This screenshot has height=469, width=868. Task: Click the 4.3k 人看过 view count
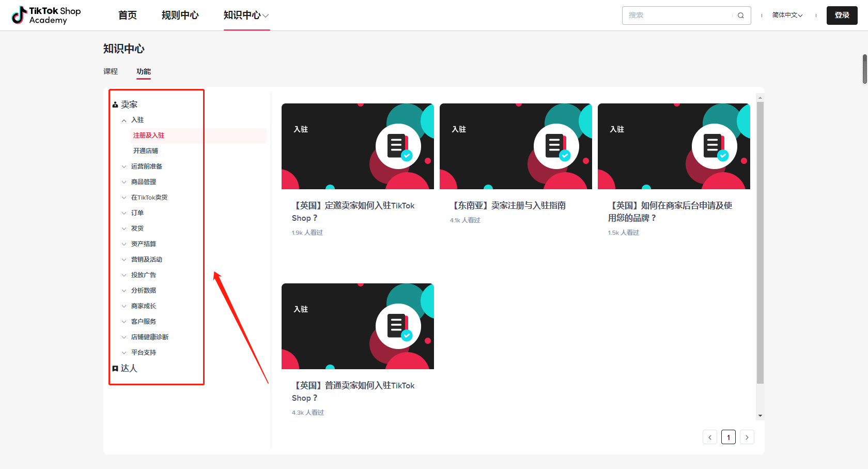click(308, 413)
